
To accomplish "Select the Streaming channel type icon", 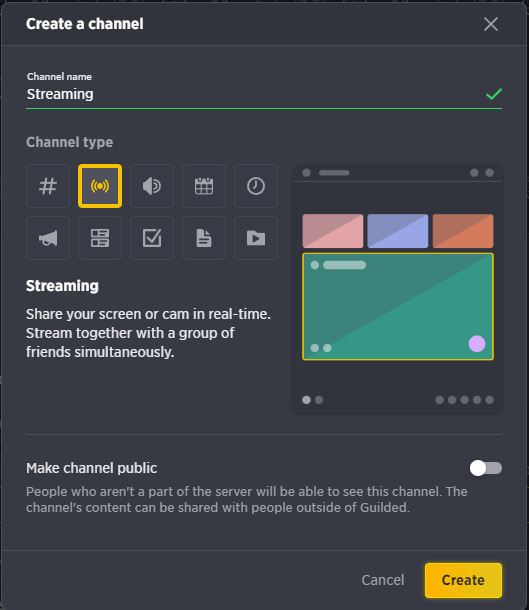I will 100,186.
